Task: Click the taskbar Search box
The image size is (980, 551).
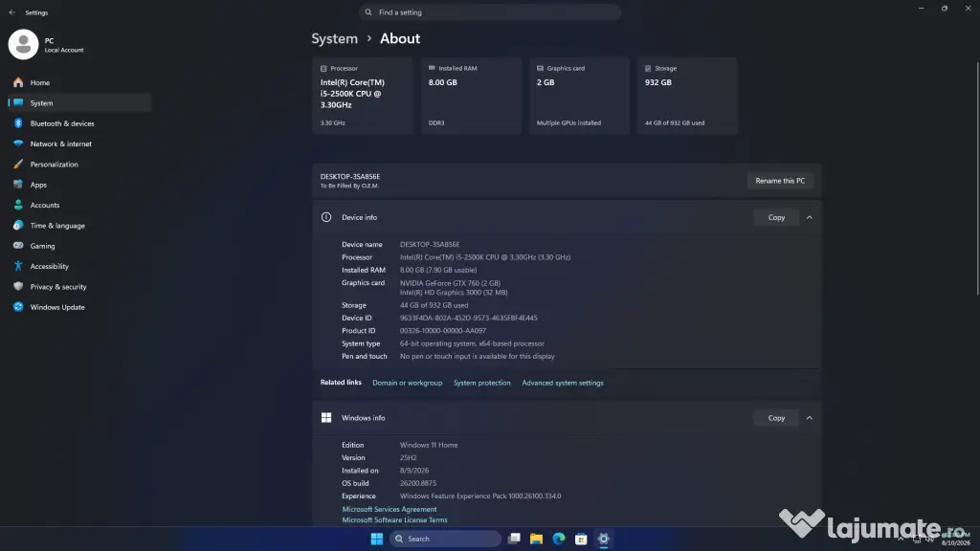Action: (x=446, y=539)
